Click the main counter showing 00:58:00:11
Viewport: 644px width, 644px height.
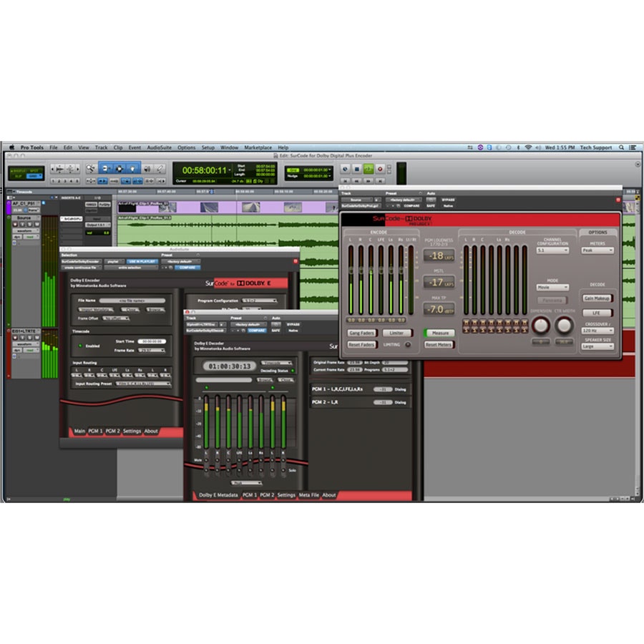204,170
